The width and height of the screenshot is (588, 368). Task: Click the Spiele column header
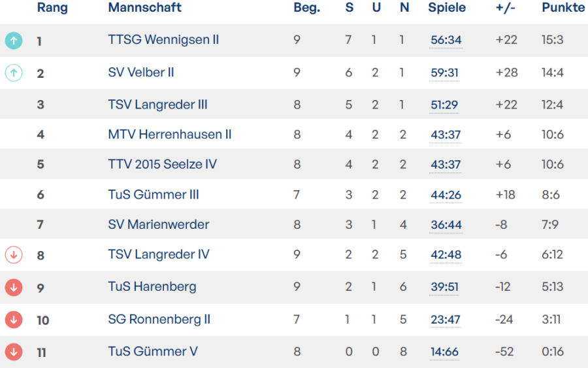tap(447, 8)
